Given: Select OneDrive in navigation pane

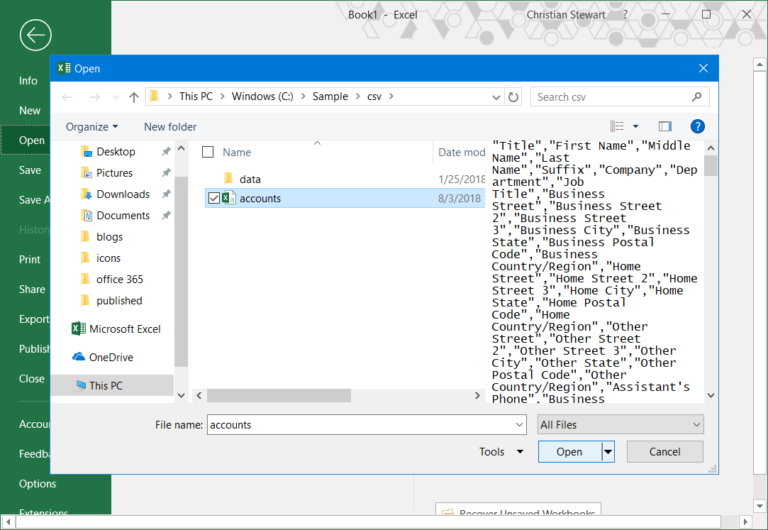Looking at the screenshot, I should (111, 357).
